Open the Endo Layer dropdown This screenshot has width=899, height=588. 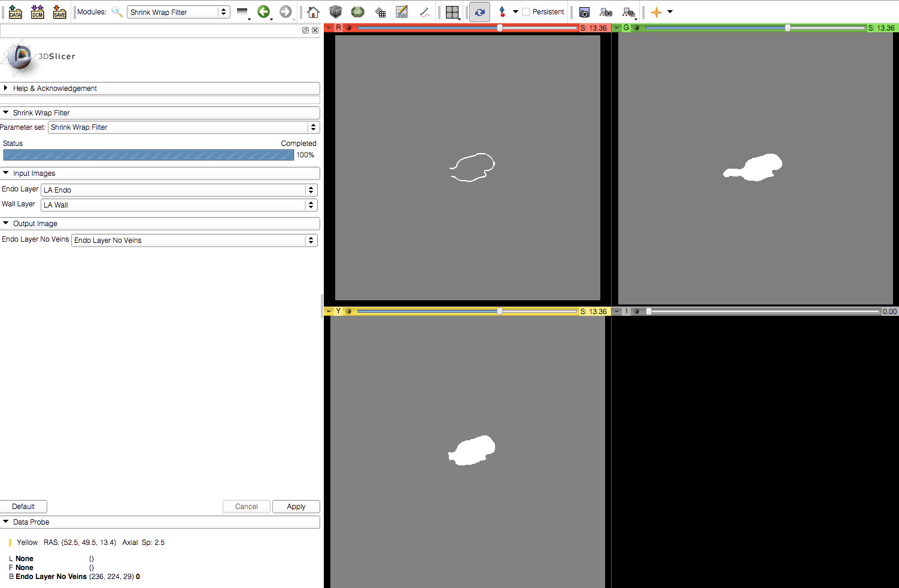(x=178, y=190)
